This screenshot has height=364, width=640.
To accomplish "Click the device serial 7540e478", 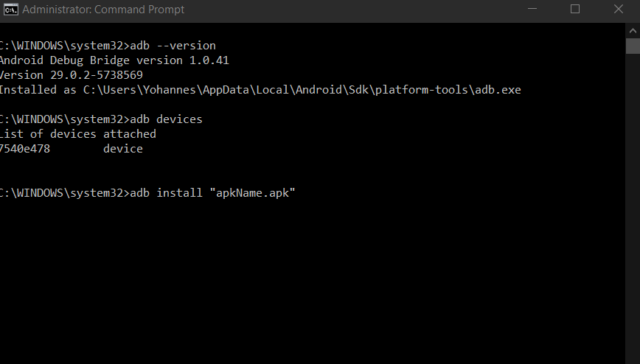I will tap(25, 149).
